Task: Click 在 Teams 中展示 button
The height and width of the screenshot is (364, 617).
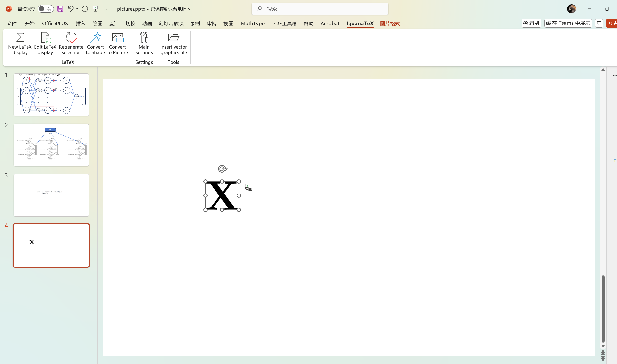Action: click(x=568, y=23)
